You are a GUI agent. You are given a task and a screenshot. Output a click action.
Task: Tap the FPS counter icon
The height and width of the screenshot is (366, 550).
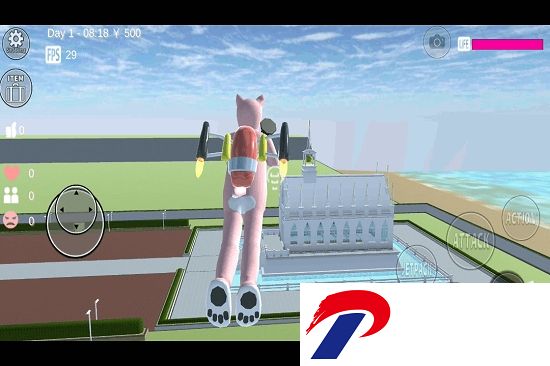[53, 54]
